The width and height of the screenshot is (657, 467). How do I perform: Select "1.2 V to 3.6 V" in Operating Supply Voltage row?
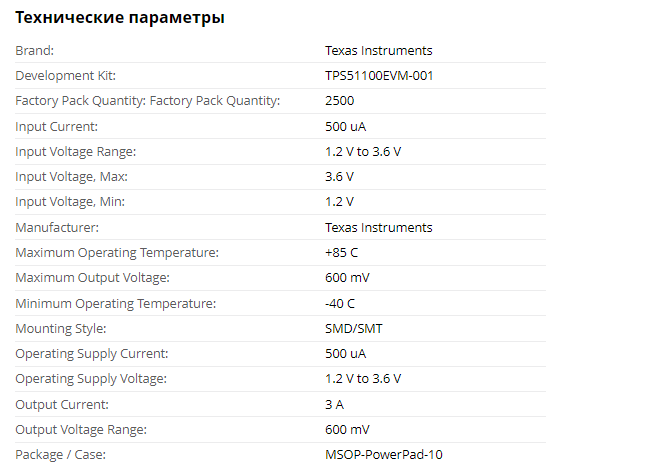click(x=363, y=379)
